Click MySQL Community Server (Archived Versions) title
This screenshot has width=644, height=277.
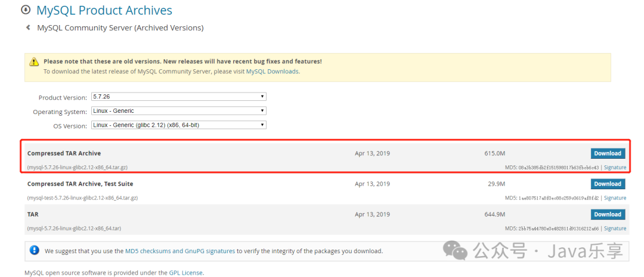[120, 28]
